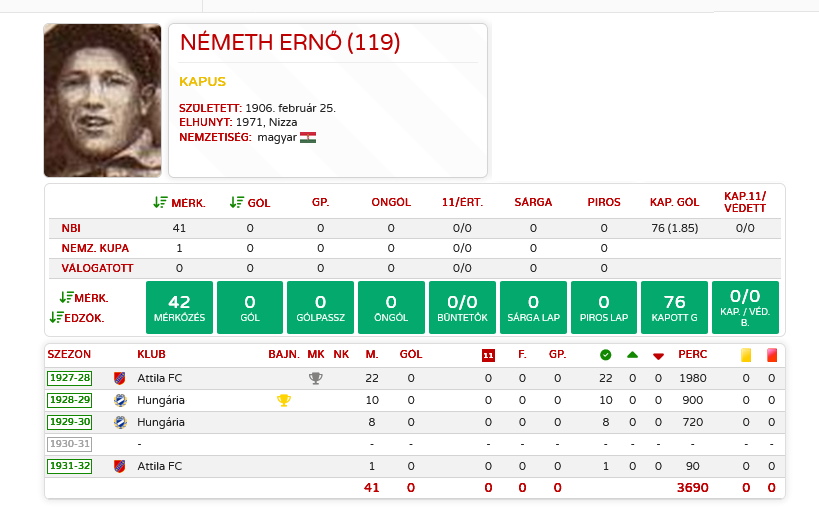Screen dimensions: 819x524
Task: Click the KLUB column header
Action: 151,354
